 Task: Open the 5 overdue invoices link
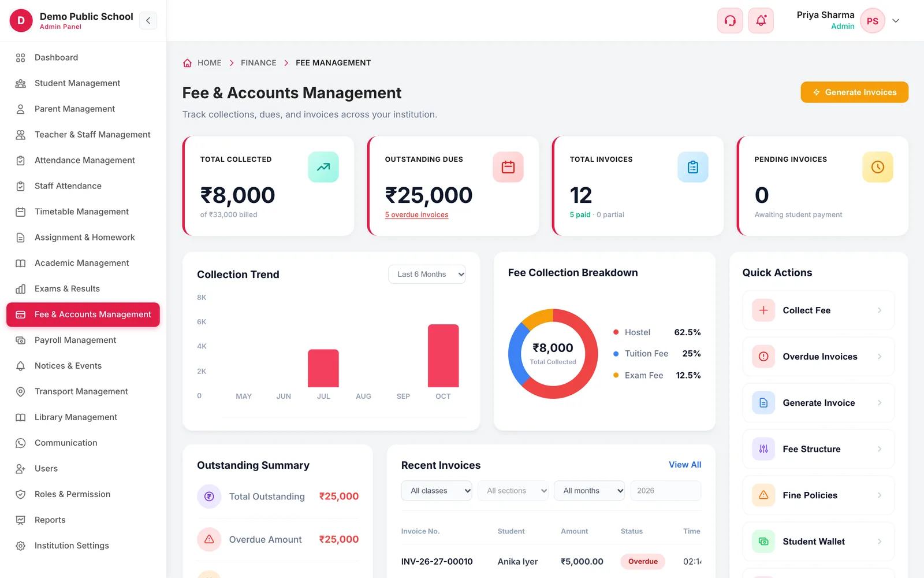[x=416, y=215]
